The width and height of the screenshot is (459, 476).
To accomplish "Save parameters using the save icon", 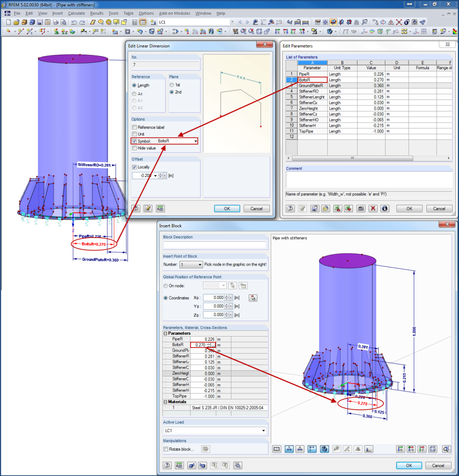I will [314, 209].
